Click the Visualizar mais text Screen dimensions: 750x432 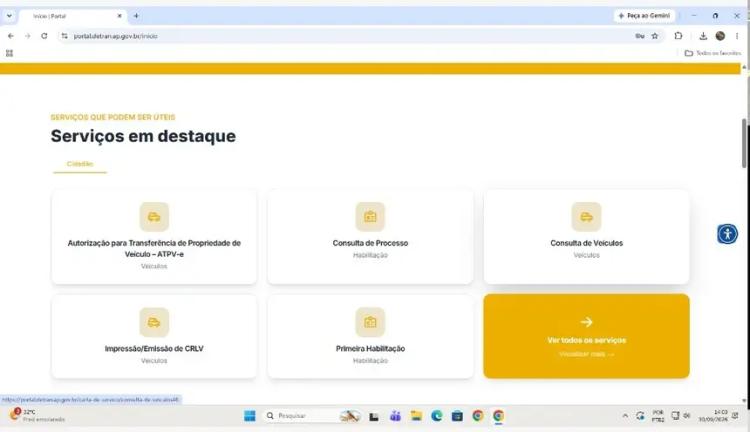pyautogui.click(x=586, y=354)
